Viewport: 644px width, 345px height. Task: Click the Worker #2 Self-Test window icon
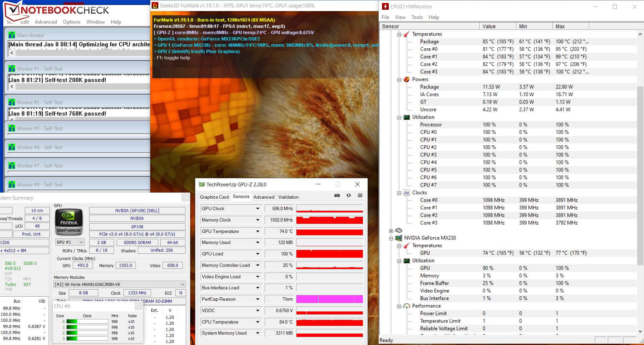[x=12, y=102]
